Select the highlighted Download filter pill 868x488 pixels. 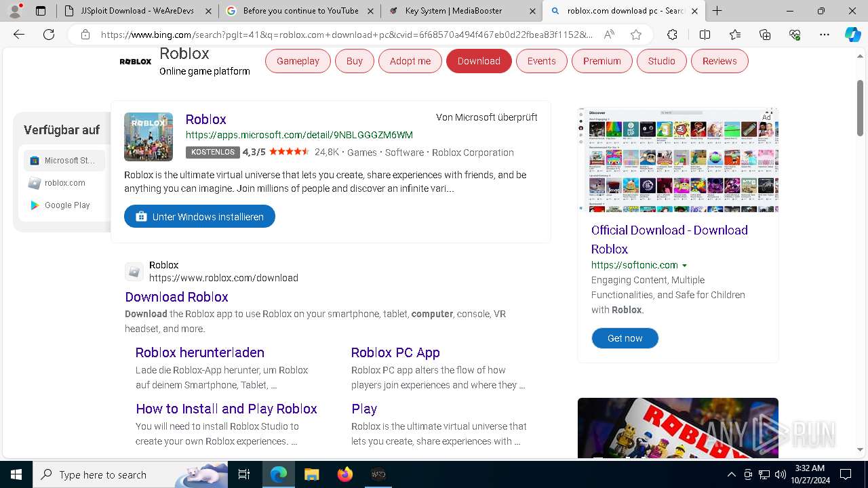click(x=479, y=61)
